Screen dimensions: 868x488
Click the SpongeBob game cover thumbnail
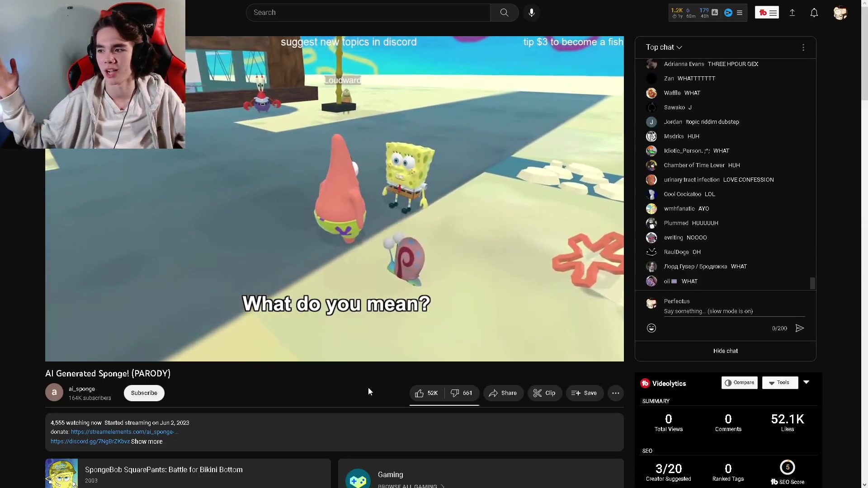(x=61, y=474)
